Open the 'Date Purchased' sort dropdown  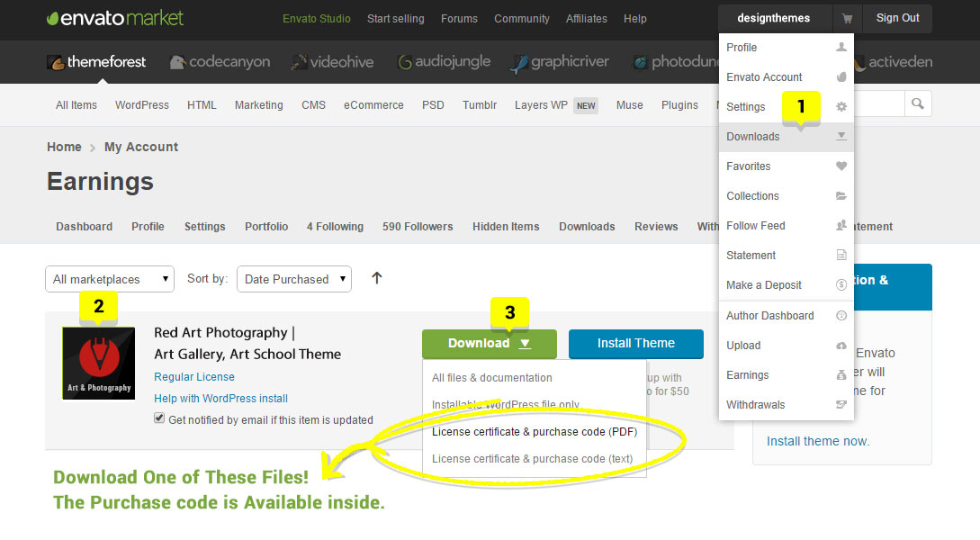click(293, 279)
